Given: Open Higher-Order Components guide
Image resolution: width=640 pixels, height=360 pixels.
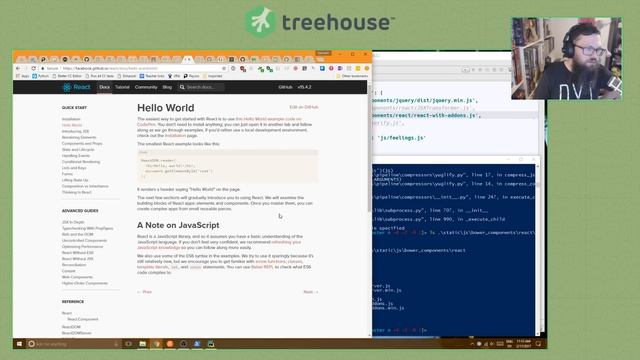Looking at the screenshot, I should tap(85, 283).
